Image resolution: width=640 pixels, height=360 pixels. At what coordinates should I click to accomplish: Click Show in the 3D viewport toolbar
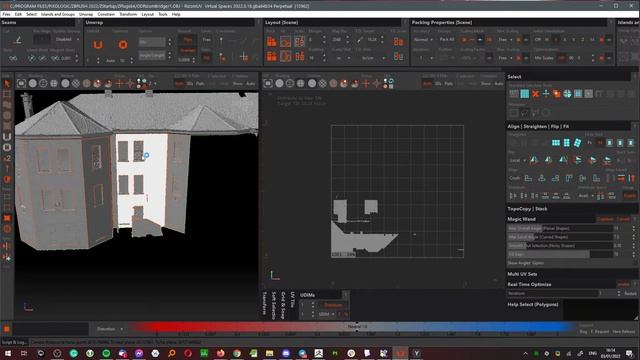coord(238,84)
